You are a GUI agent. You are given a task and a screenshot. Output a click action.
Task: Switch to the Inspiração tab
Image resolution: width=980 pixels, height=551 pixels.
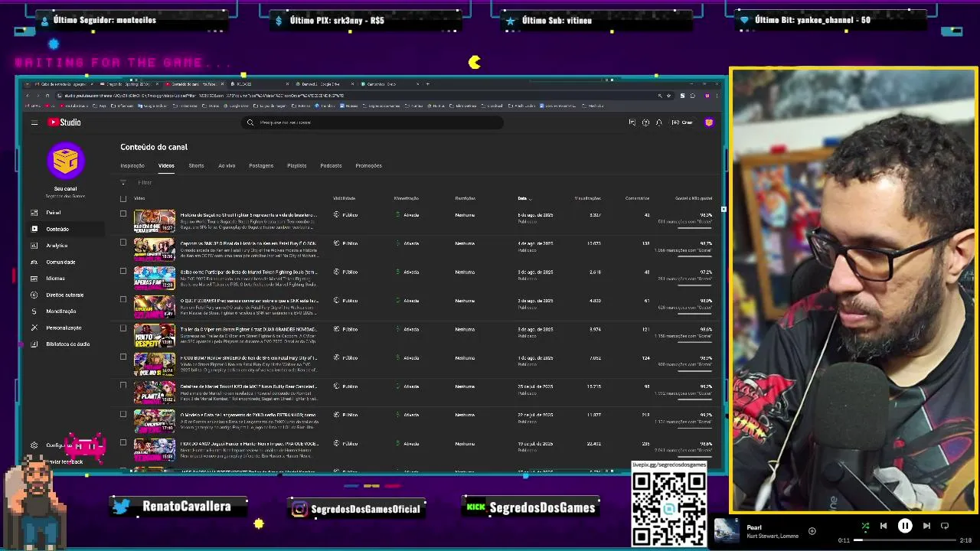point(132,165)
